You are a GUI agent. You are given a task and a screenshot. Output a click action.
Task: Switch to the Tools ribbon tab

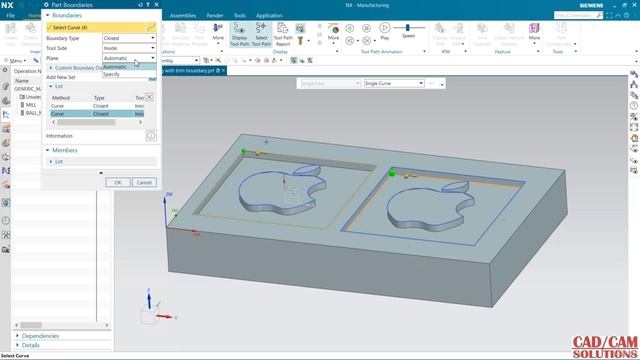pos(240,16)
